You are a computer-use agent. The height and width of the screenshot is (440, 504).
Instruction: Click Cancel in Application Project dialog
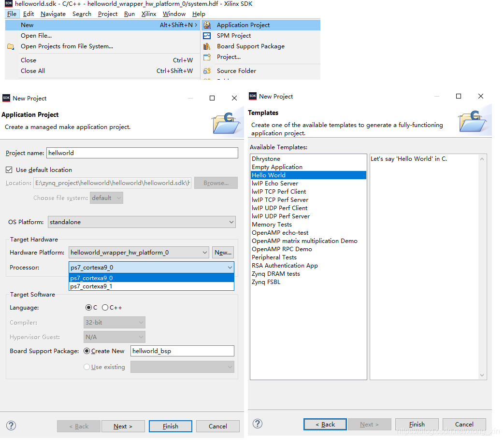click(x=217, y=426)
